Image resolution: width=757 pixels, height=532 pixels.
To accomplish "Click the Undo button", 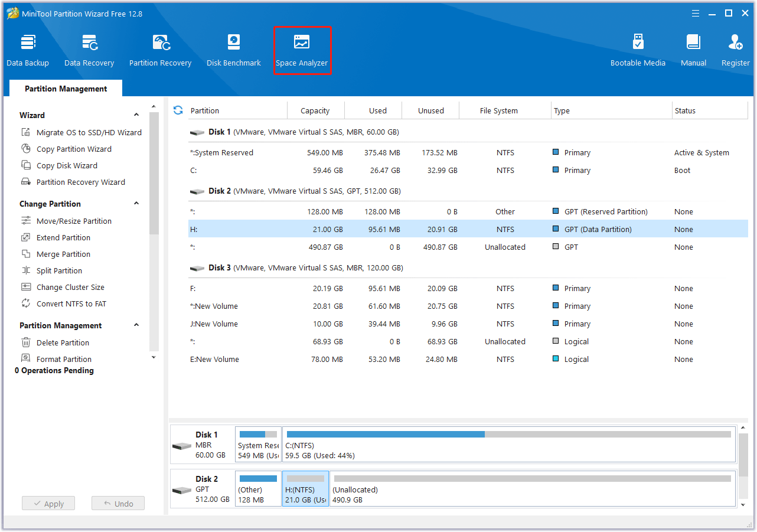I will point(118,504).
